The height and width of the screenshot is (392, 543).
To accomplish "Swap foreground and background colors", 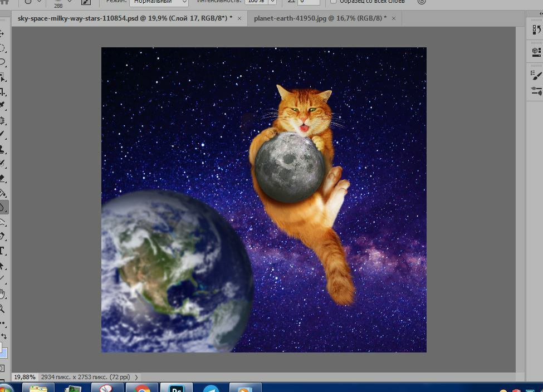I will point(3,336).
